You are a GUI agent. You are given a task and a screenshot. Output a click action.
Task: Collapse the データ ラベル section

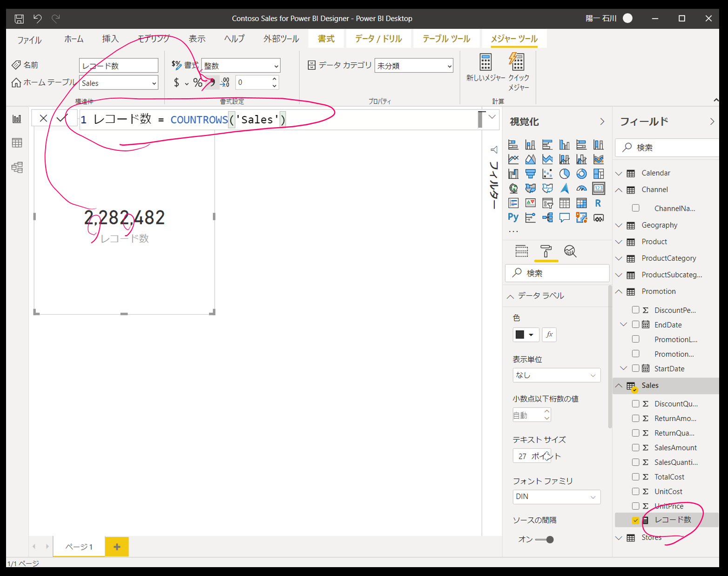point(511,296)
